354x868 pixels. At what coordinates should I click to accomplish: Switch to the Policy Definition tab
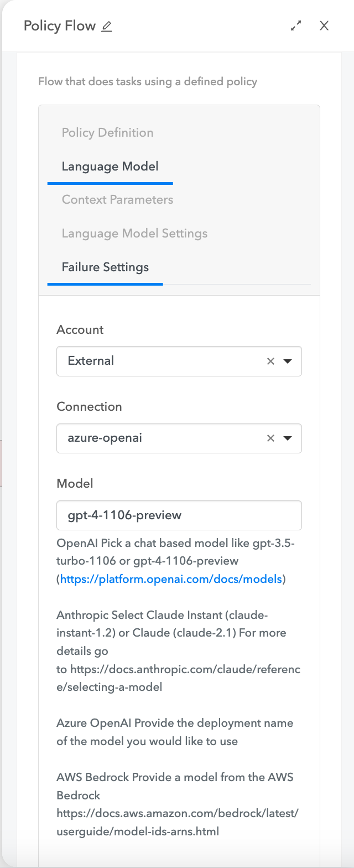(x=107, y=133)
